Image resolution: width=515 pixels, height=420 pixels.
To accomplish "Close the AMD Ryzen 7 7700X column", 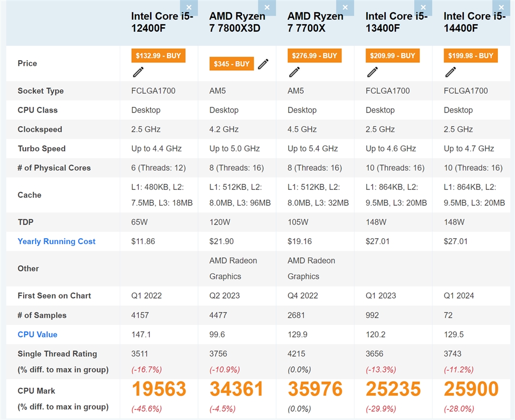I will (345, 8).
